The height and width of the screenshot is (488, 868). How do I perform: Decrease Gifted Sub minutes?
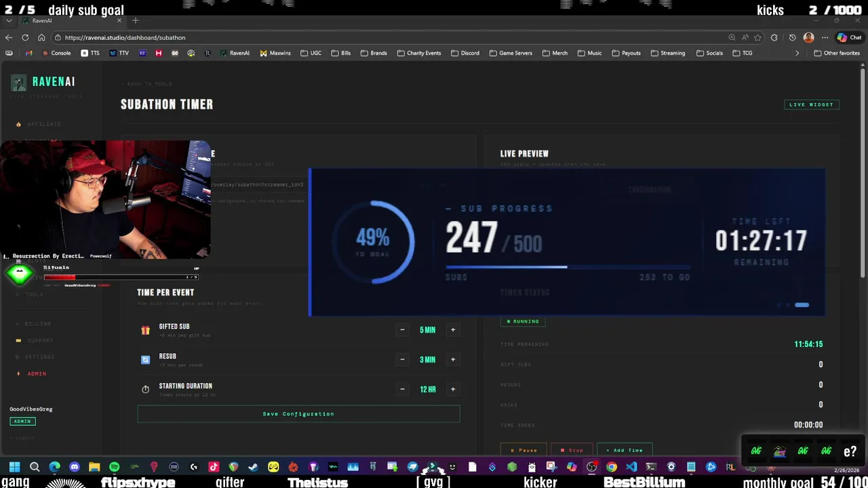point(402,330)
